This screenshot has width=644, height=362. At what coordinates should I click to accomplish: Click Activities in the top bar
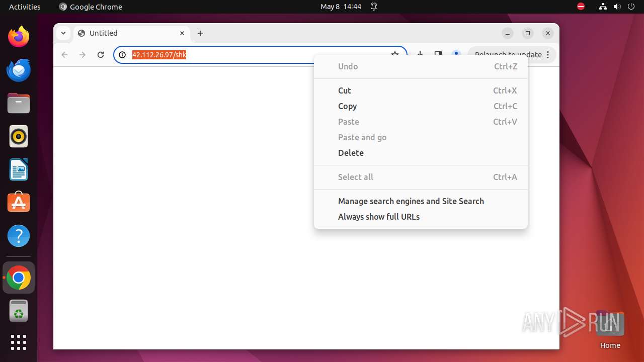[25, 7]
